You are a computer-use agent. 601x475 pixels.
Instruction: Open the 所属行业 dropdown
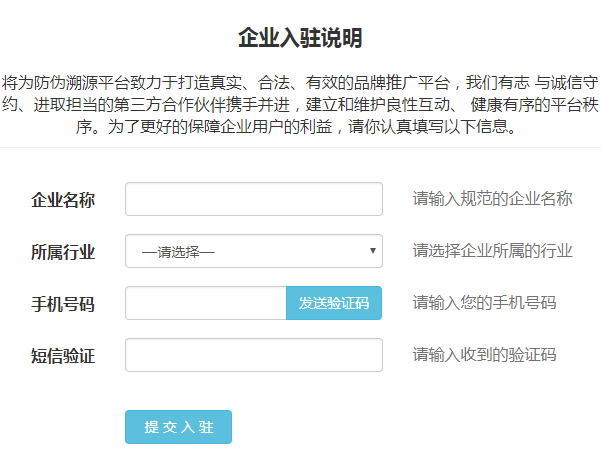(x=253, y=251)
